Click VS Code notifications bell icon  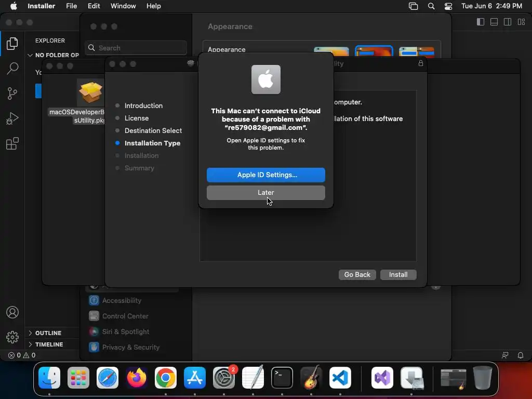click(x=521, y=355)
